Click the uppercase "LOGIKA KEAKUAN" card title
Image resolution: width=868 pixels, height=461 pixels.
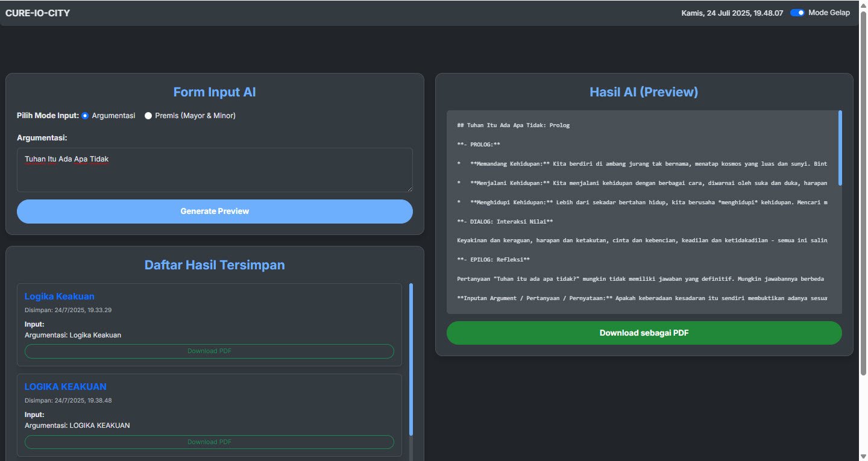[x=65, y=387]
